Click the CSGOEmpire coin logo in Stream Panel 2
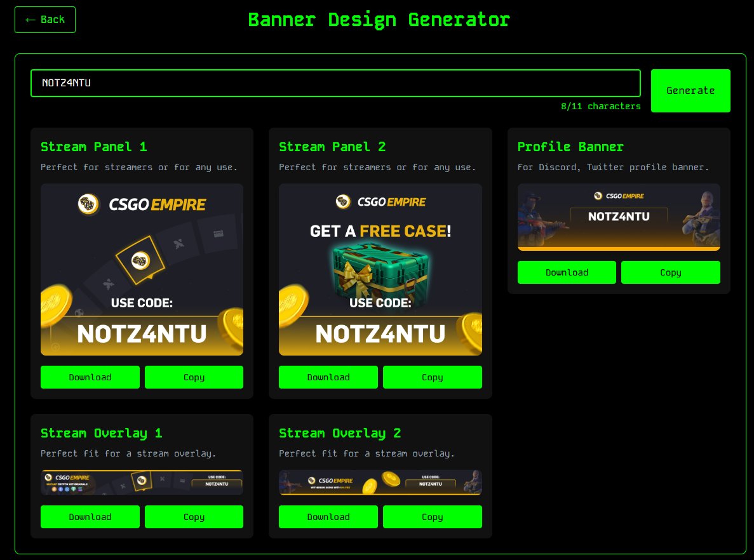Screen dimensions: 754x560 pyautogui.click(x=344, y=201)
